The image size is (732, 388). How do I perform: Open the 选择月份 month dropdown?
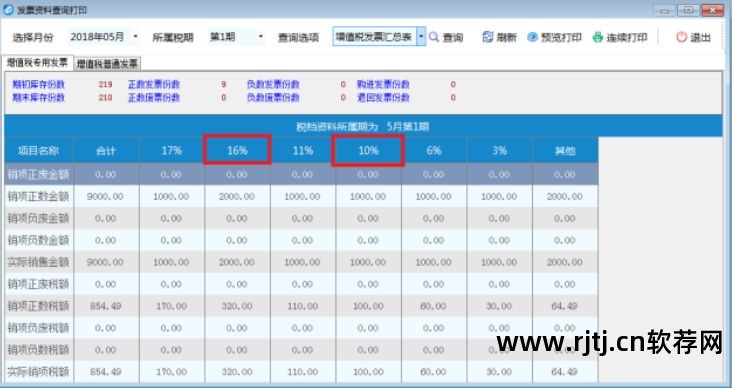pyautogui.click(x=135, y=36)
